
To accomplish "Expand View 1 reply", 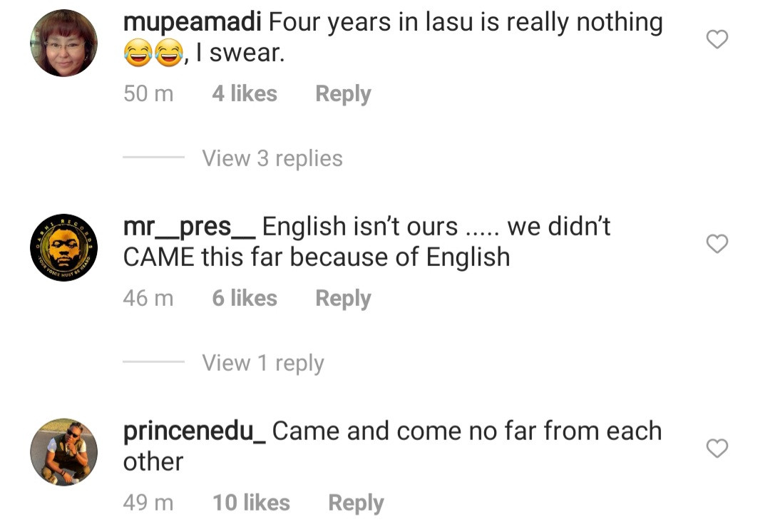I will coord(262,363).
